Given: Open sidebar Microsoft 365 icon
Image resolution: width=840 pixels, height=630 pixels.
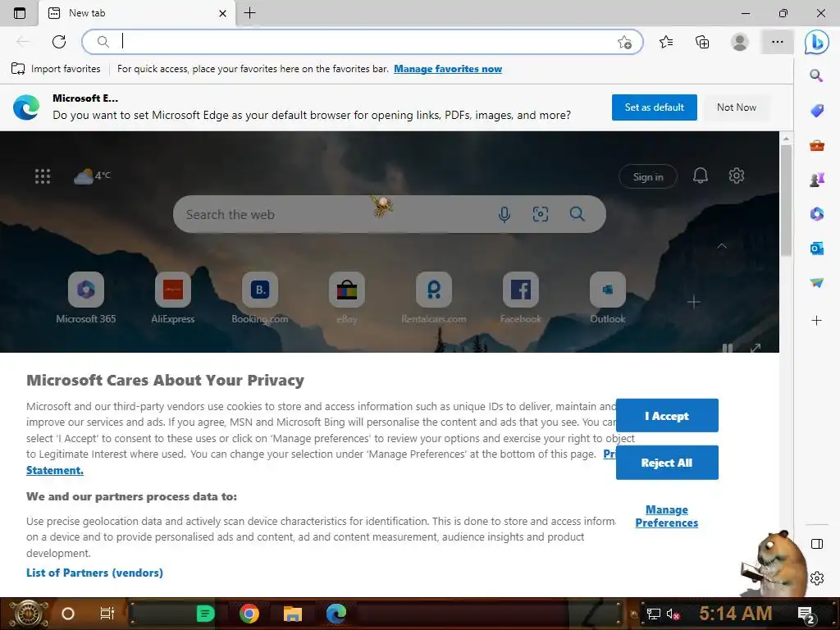Looking at the screenshot, I should tap(816, 214).
